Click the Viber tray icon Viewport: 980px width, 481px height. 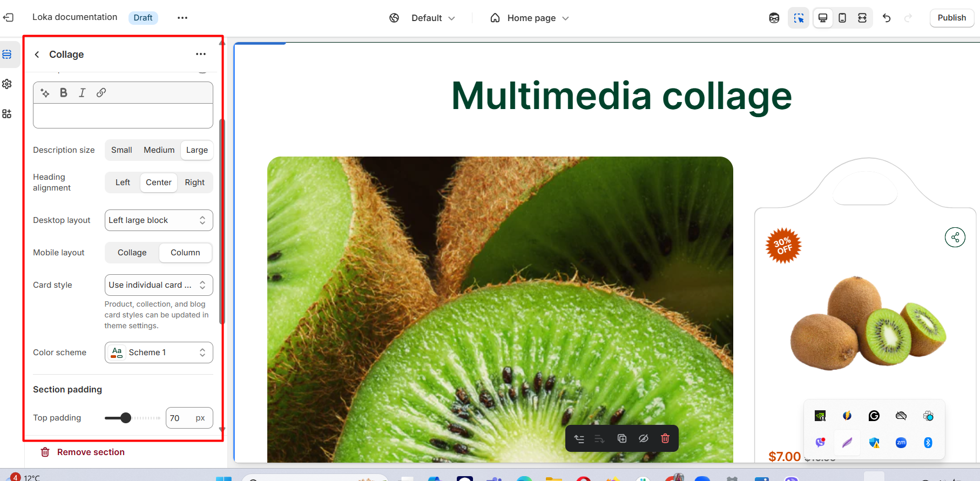[820, 443]
